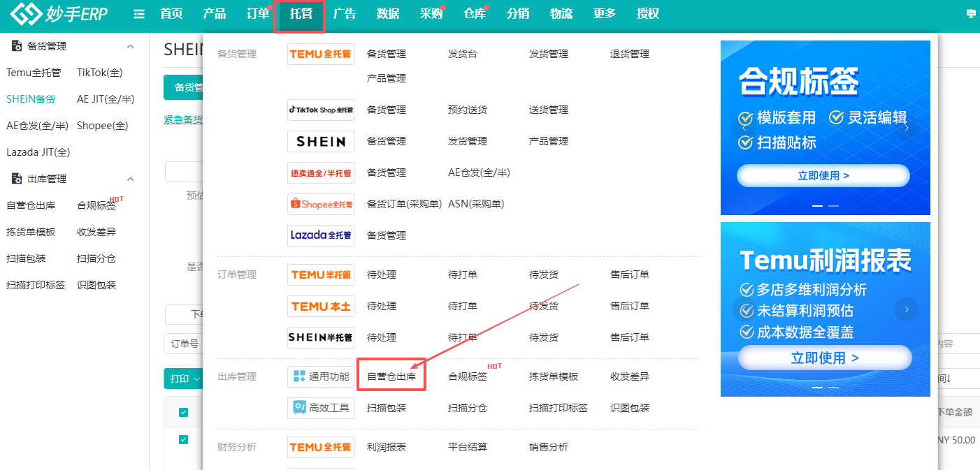
Task: Open AE仓发(全/半) in the mega menu
Action: pyautogui.click(x=480, y=172)
